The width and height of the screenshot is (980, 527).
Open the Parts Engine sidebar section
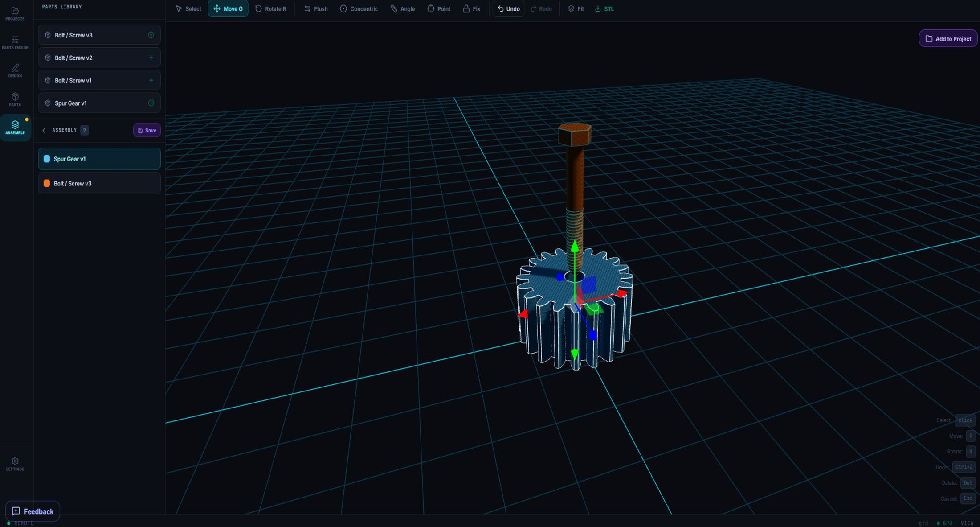(x=15, y=42)
